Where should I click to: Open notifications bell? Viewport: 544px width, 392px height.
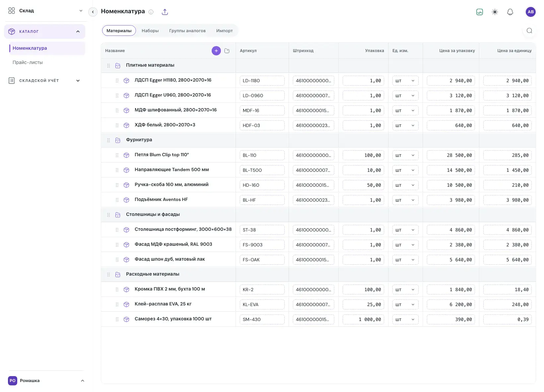(510, 12)
